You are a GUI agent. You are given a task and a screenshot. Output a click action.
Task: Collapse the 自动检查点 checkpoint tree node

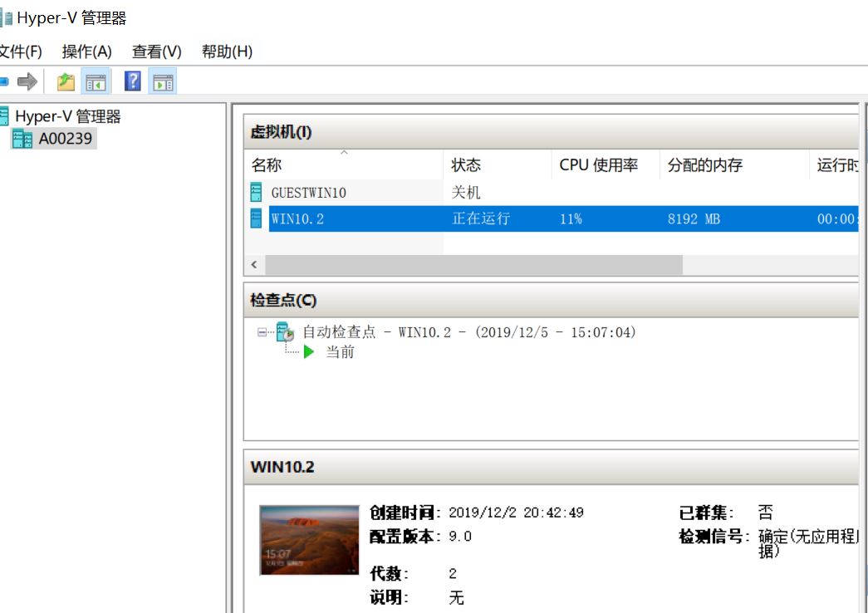tap(262, 332)
